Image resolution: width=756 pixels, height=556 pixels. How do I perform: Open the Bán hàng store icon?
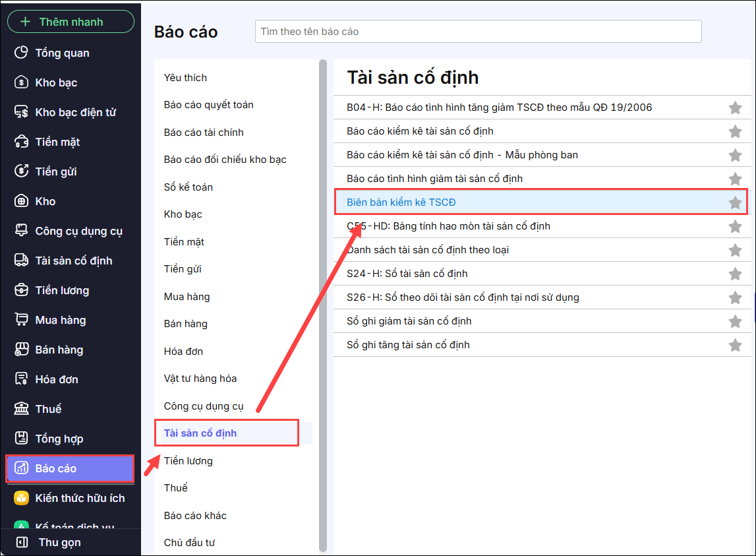pyautogui.click(x=21, y=350)
